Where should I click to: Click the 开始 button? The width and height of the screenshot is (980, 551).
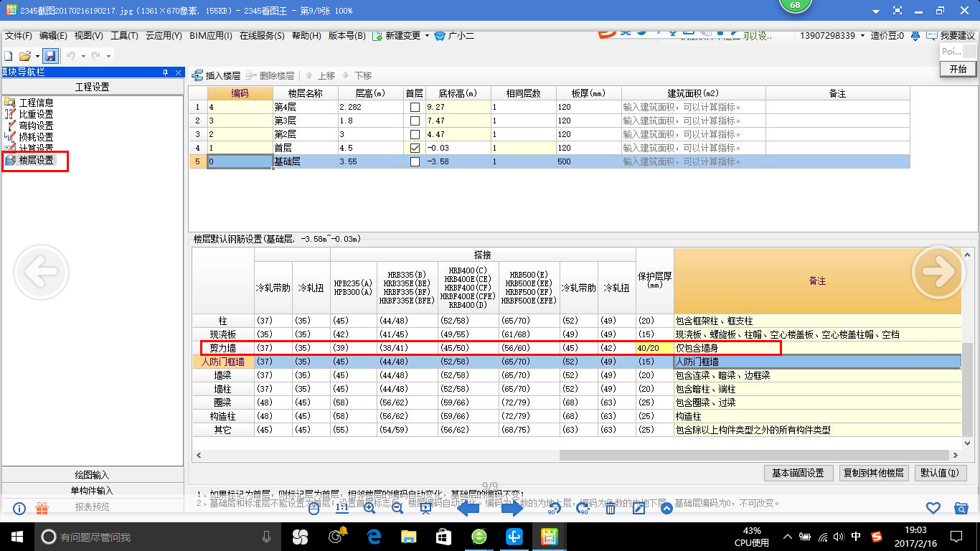[958, 70]
